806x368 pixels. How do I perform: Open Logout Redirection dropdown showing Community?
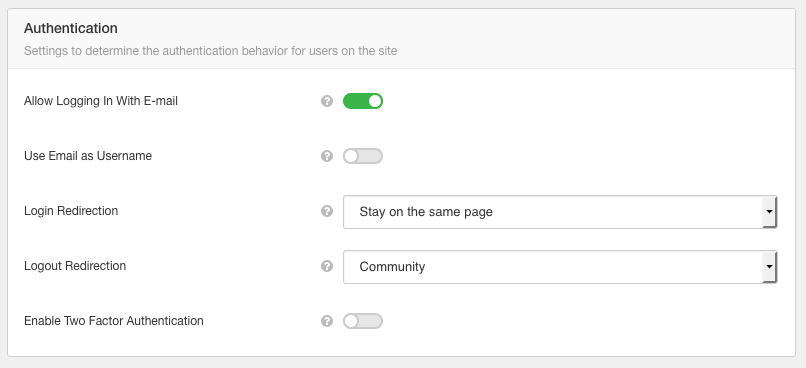(x=560, y=267)
